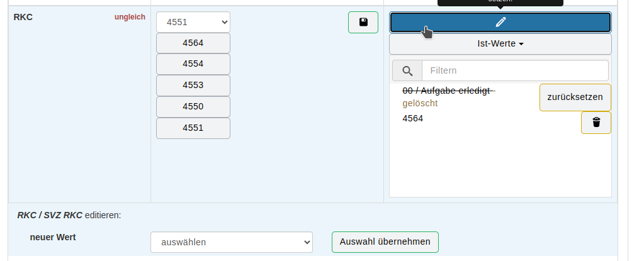Click the 'gelöscht' status text

[x=420, y=103]
